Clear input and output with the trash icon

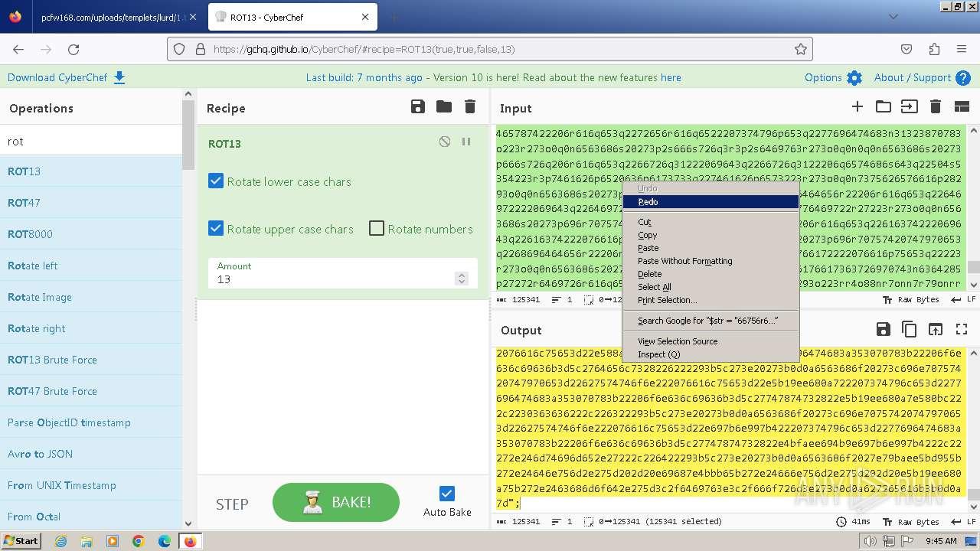pyautogui.click(x=935, y=107)
